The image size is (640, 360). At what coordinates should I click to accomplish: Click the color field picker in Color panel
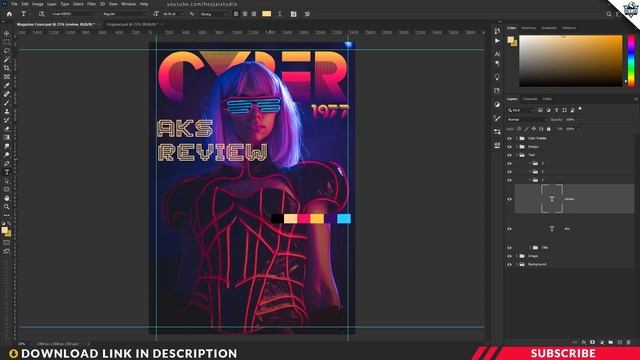[571, 61]
